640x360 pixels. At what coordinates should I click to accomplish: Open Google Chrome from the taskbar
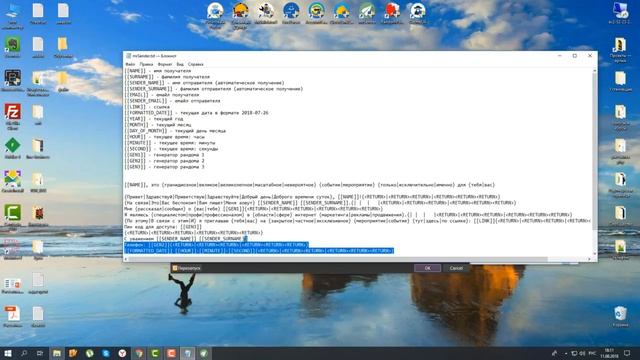pos(139,353)
